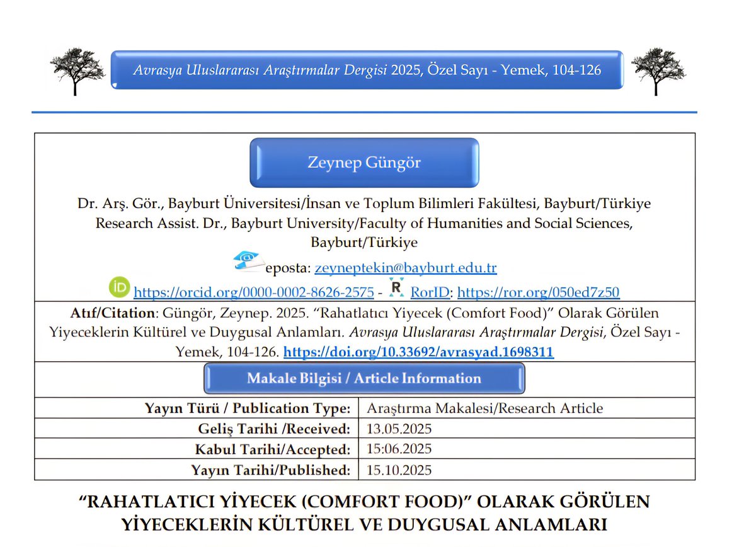
Task: Open the ror.org/050ed7z50 link
Action: 539,292
